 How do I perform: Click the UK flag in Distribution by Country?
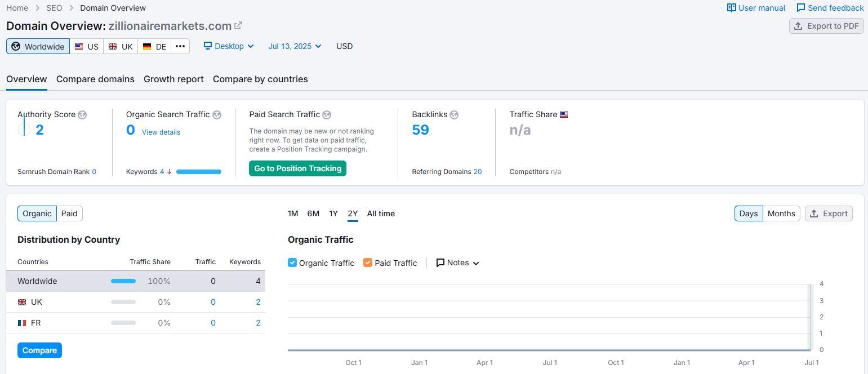22,302
